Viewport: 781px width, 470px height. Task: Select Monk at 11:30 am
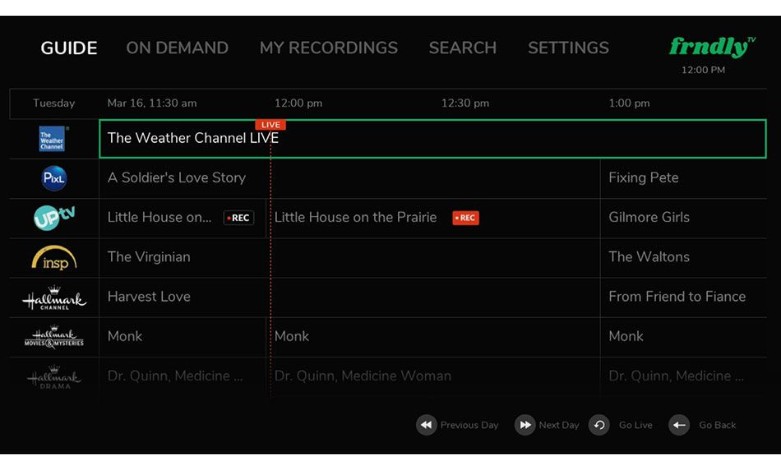pos(182,337)
